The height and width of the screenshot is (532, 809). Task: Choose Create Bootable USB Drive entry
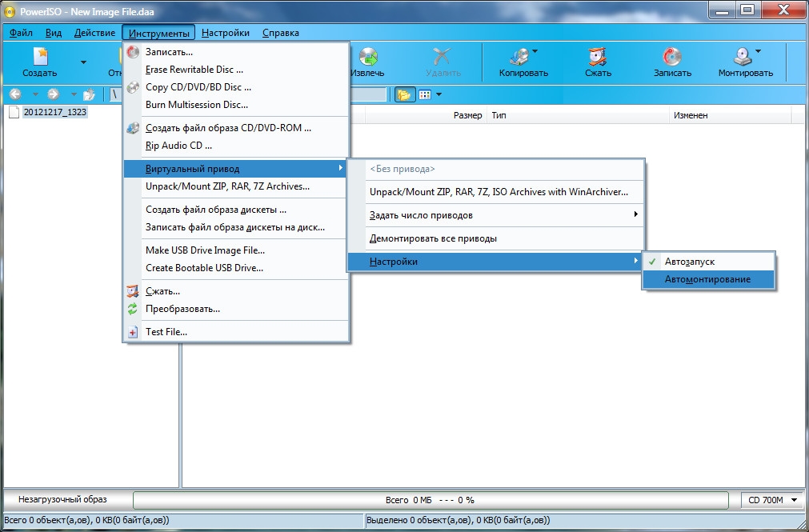point(236,268)
